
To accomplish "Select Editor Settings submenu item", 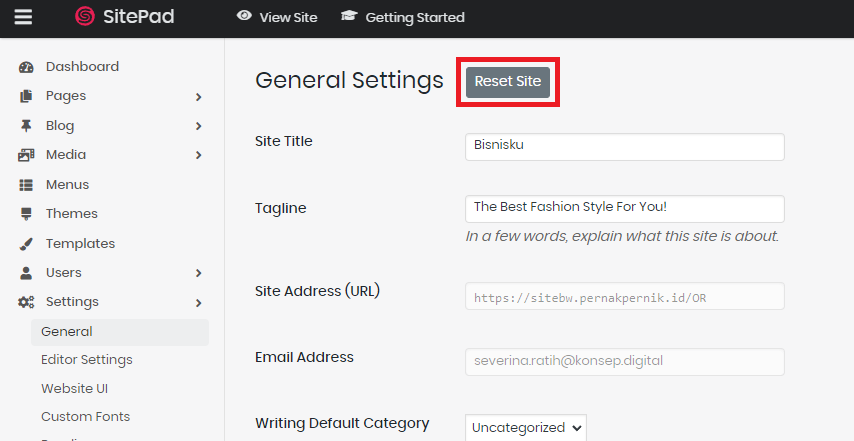I will tap(86, 360).
